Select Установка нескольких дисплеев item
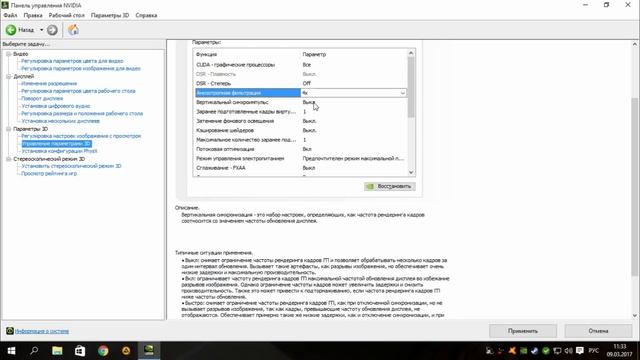 pyautogui.click(x=60, y=121)
